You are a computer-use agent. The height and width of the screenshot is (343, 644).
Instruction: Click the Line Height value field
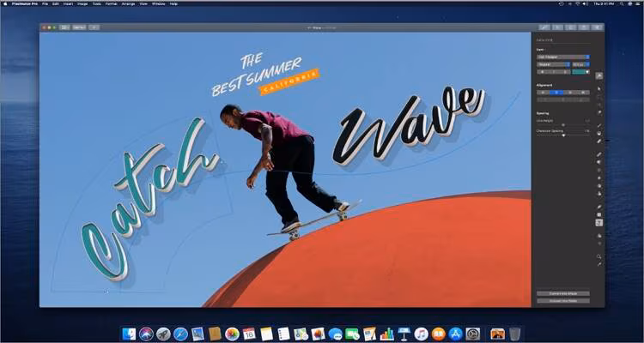587,120
